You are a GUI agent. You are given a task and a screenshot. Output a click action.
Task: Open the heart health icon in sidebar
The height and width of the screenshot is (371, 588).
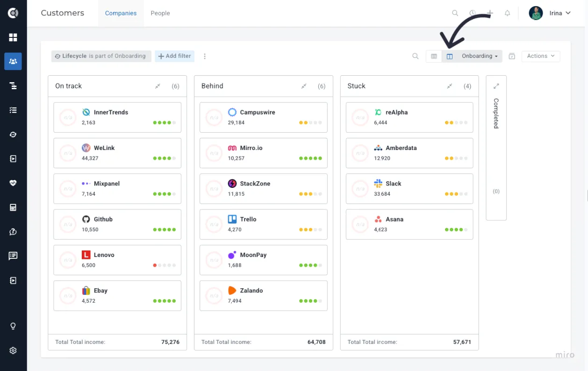pyautogui.click(x=13, y=183)
